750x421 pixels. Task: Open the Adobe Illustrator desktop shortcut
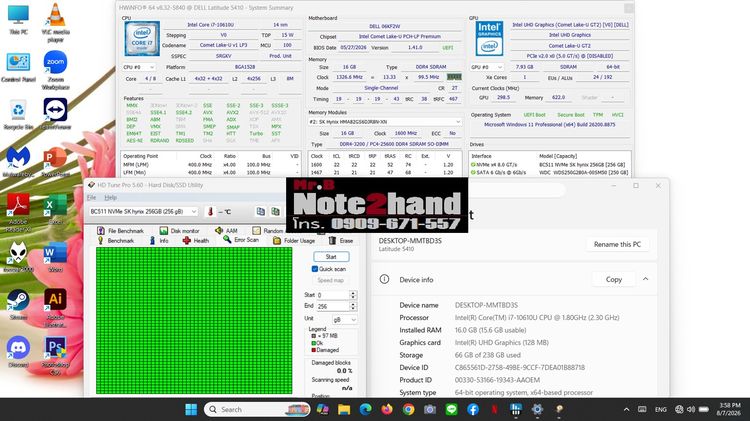tap(55, 308)
